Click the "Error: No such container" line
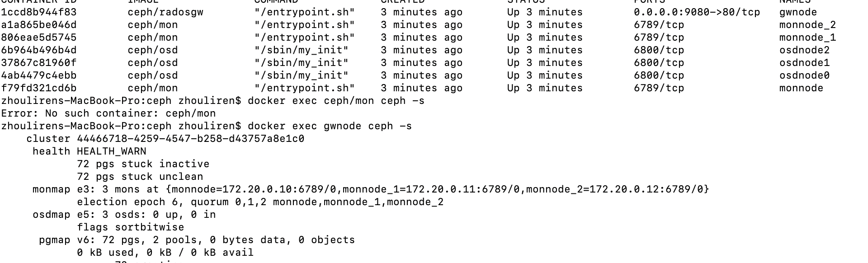Image resolution: width=868 pixels, height=263 pixels. click(108, 113)
